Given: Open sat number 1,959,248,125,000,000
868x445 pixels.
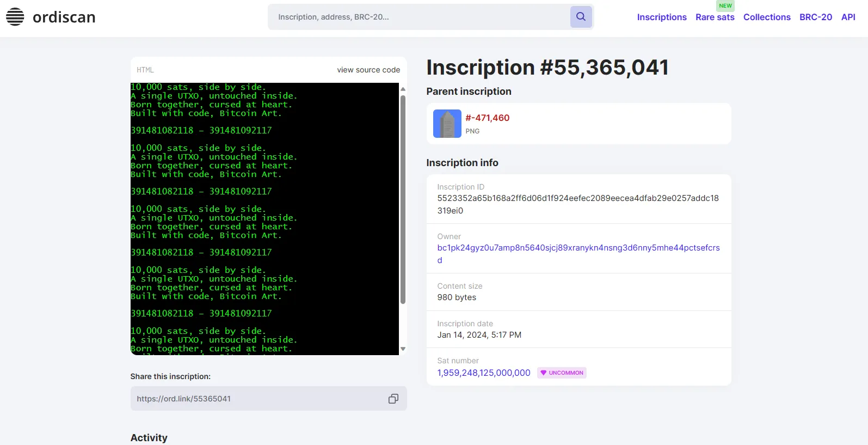Looking at the screenshot, I should tap(483, 373).
